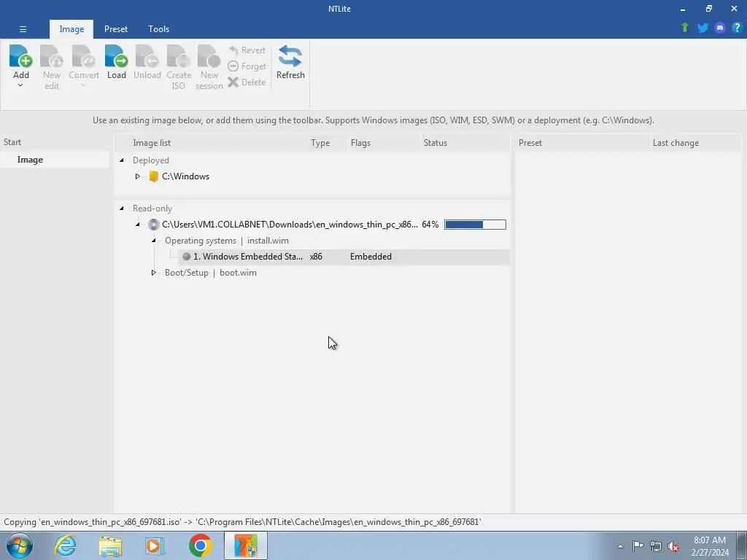Viewport: 747px width, 560px height.
Task: Open the Add dropdown arrow
Action: (20, 85)
